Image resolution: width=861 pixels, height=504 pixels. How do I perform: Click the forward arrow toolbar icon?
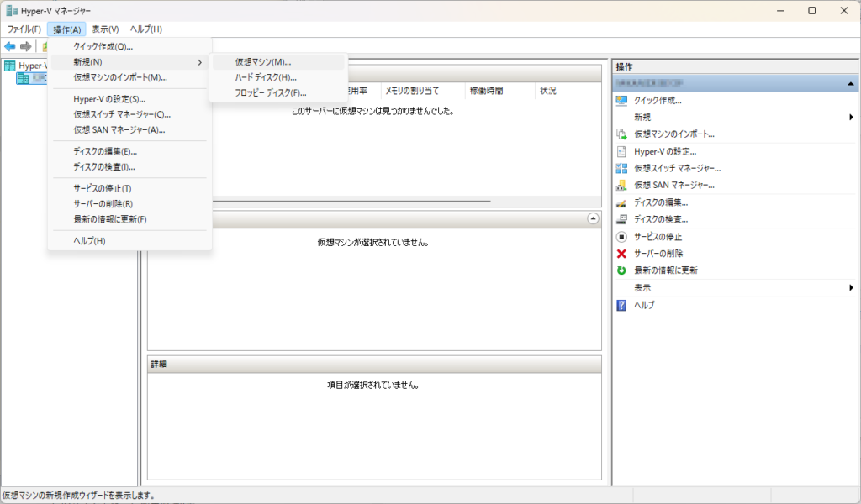[x=26, y=46]
